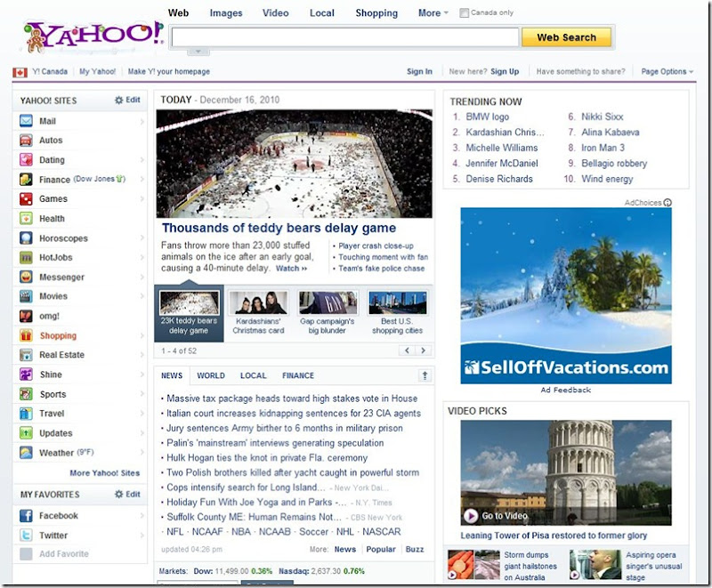Open the Sports icon
712x588 pixels.
26,394
